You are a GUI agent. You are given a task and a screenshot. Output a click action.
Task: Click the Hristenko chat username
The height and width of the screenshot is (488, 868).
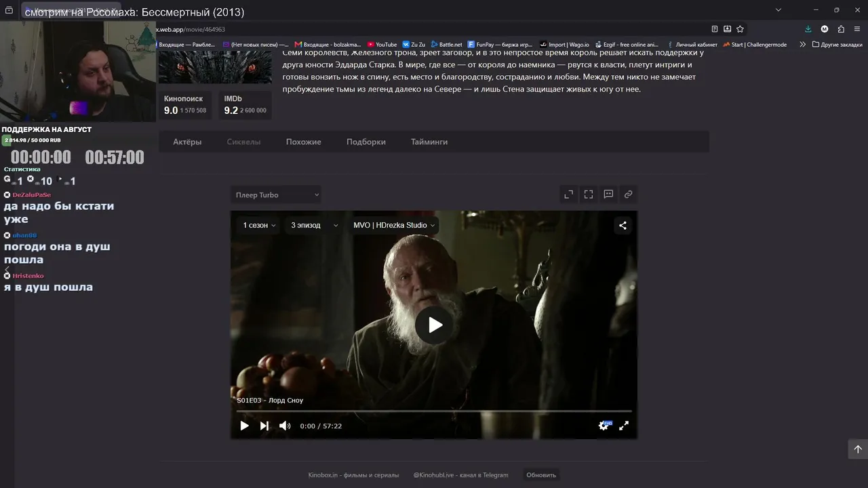click(x=28, y=276)
